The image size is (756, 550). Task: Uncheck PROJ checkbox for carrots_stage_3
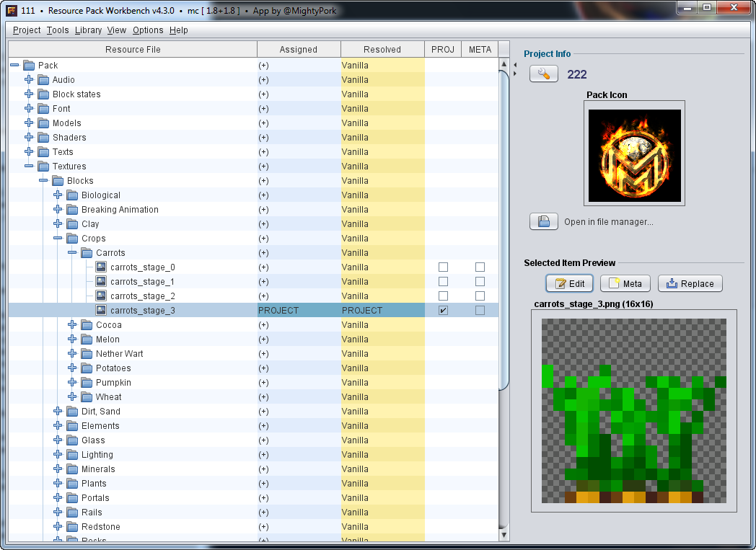coord(443,311)
